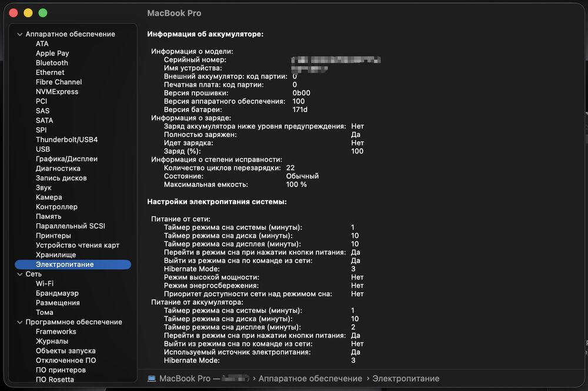Select Диагностика in the sidebar
The height and width of the screenshot is (391, 588).
coord(58,168)
